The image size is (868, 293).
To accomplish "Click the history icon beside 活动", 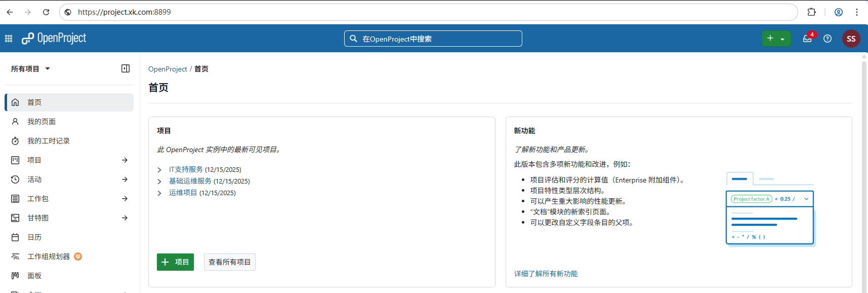I will pos(15,179).
